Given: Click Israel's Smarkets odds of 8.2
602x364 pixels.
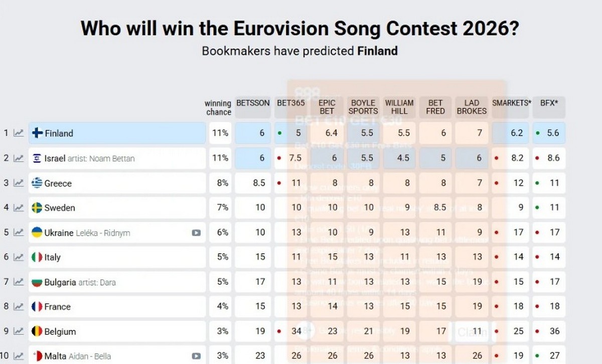Looking at the screenshot, I should 517,158.
